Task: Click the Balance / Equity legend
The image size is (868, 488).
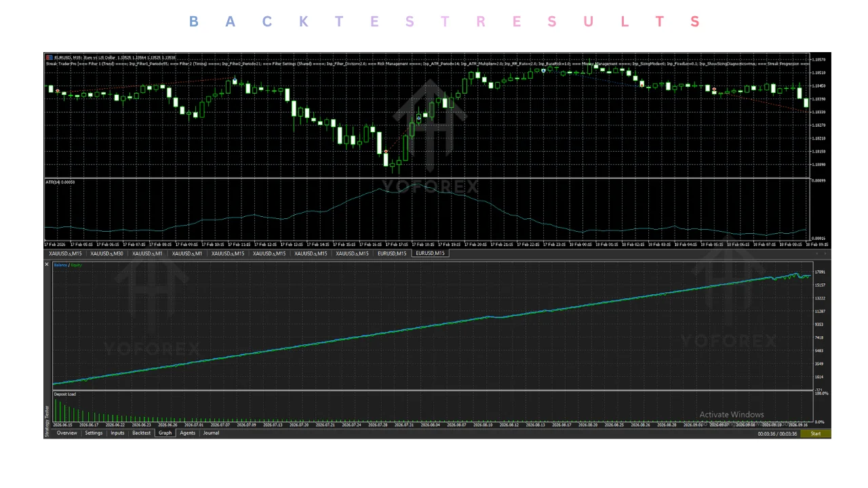Action: tap(68, 265)
